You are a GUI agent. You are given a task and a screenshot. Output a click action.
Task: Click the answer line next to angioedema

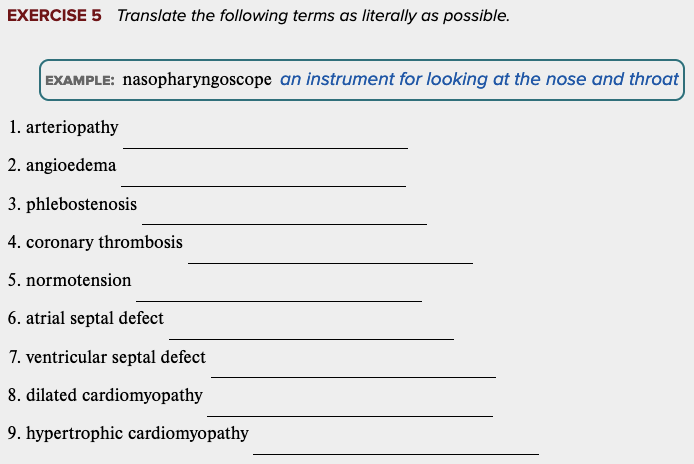tap(263, 176)
